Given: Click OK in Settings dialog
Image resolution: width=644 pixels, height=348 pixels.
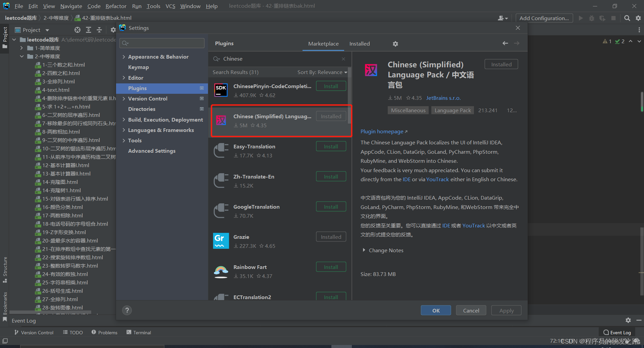Looking at the screenshot, I should (x=436, y=310).
